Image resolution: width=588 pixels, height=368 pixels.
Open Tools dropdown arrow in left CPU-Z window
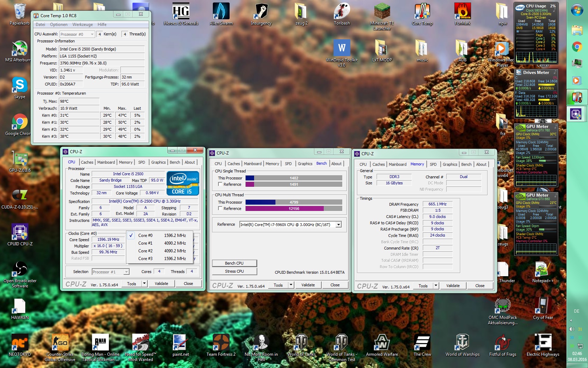(144, 284)
